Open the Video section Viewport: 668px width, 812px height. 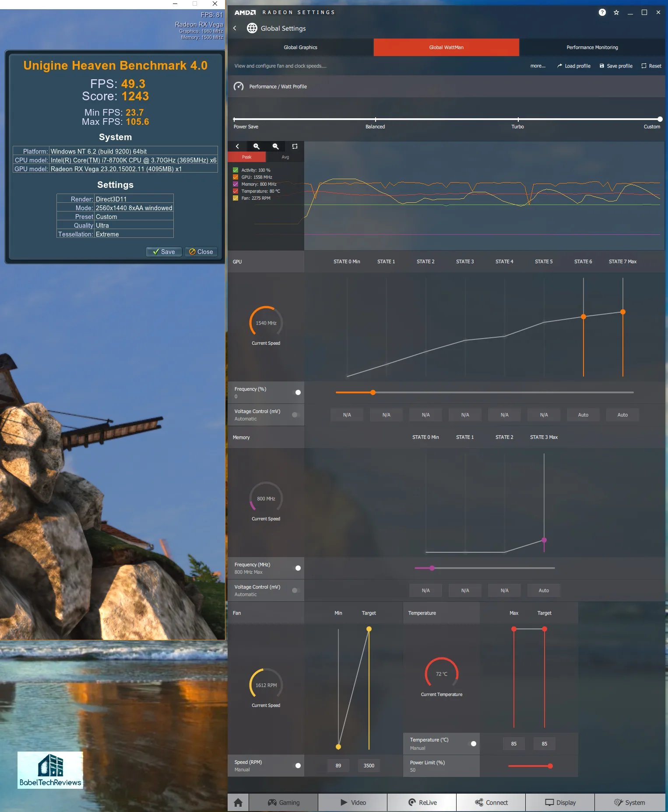point(353,802)
